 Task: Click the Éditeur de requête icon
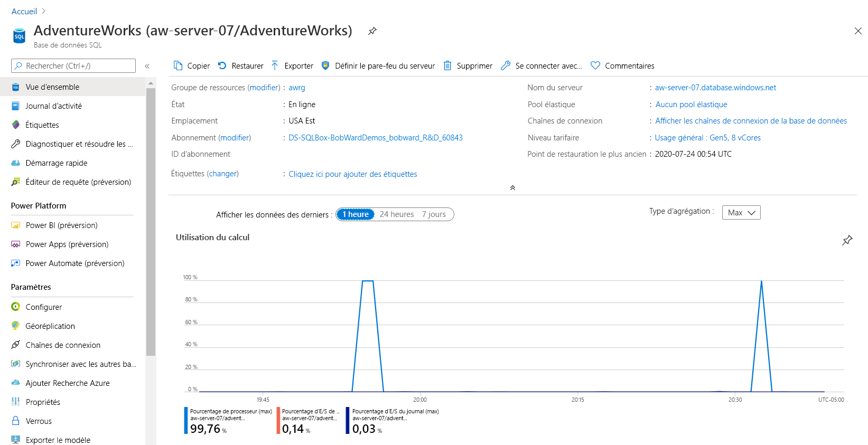click(16, 182)
